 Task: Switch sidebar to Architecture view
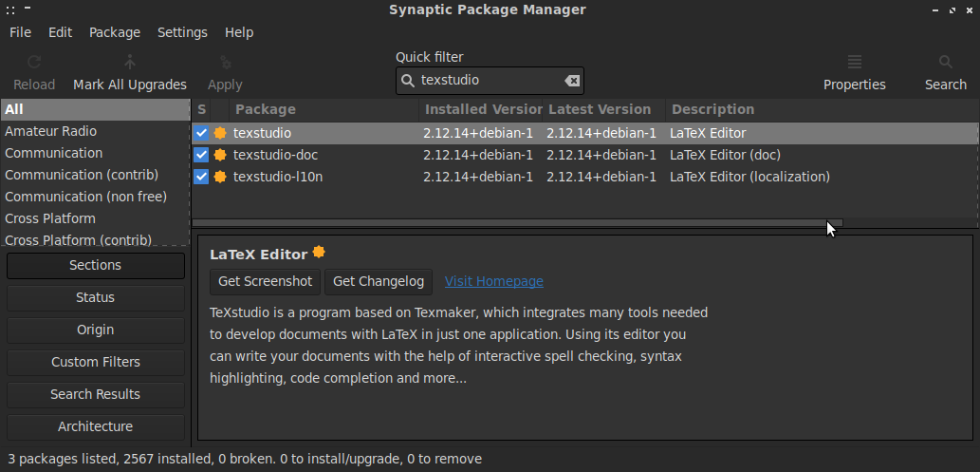click(x=96, y=427)
